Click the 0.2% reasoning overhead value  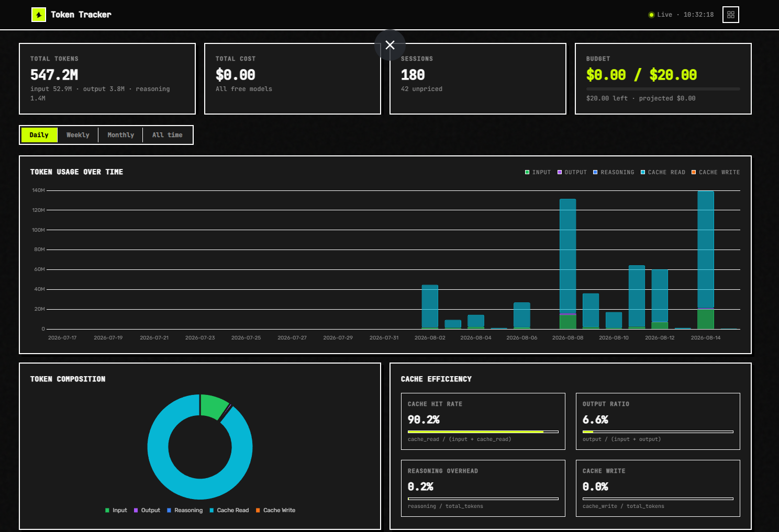pyautogui.click(x=420, y=486)
